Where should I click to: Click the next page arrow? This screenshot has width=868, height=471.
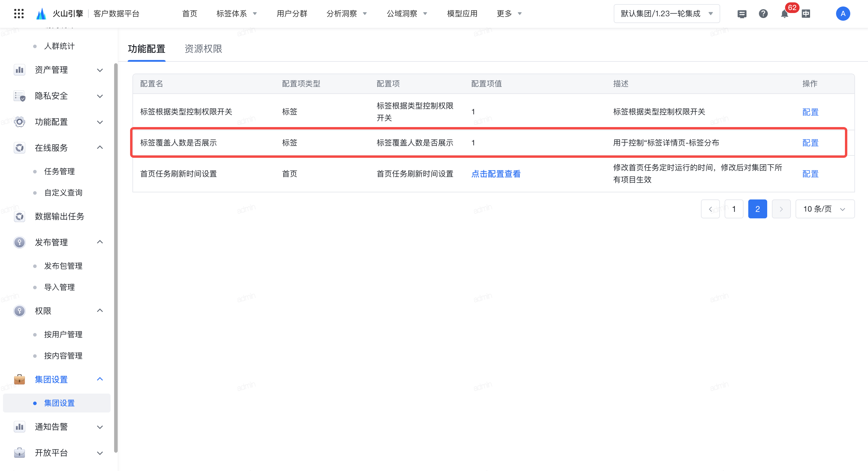[781, 209]
